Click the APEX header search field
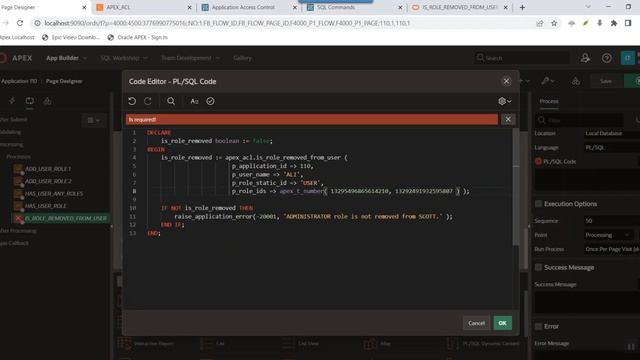This screenshot has width=640, height=360. coord(522,58)
